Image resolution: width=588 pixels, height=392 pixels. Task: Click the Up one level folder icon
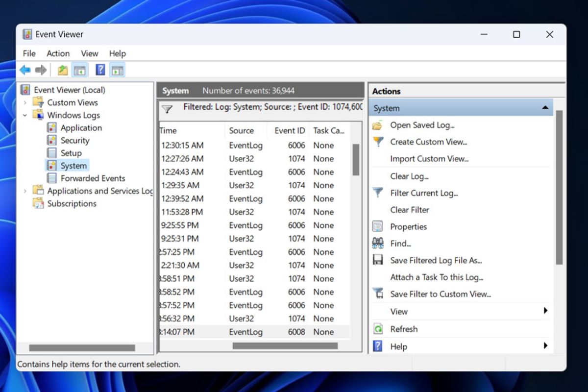(x=63, y=70)
